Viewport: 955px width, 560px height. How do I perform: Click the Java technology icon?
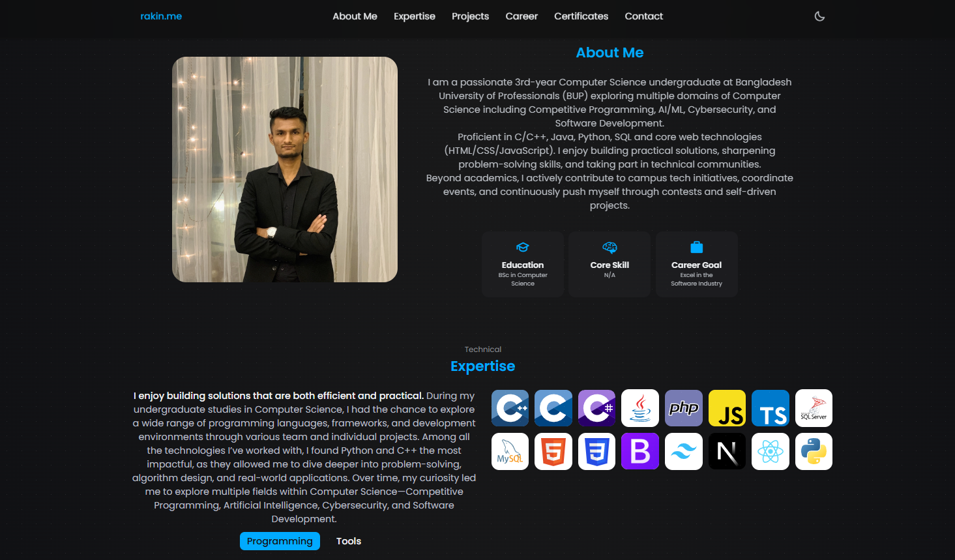coord(640,407)
